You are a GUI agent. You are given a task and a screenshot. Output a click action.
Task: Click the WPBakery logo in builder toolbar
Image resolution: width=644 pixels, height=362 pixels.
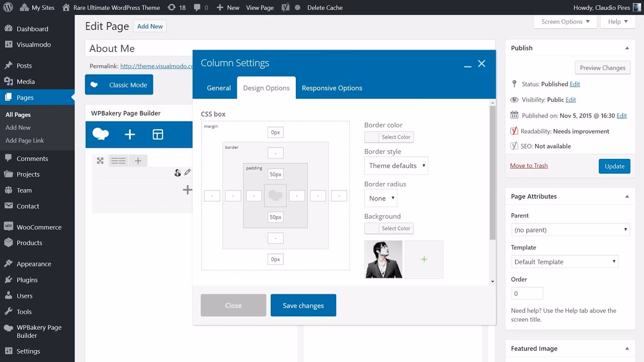[x=101, y=134]
